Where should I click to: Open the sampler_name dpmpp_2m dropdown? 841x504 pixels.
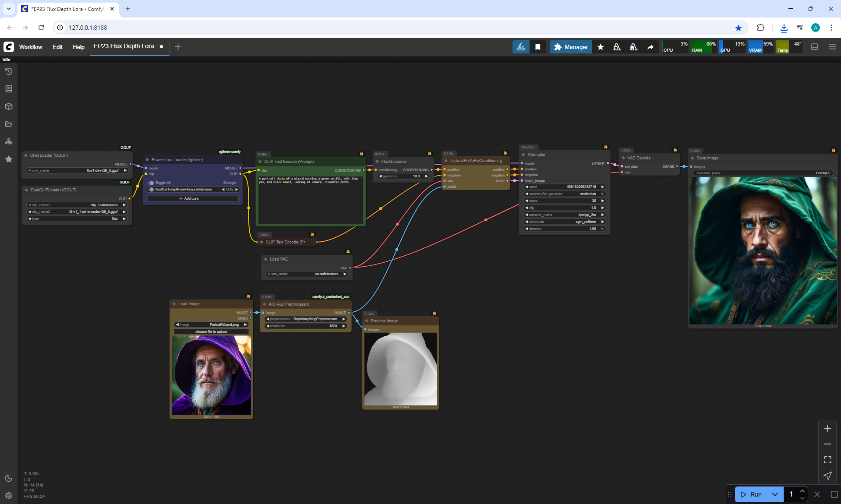point(565,215)
